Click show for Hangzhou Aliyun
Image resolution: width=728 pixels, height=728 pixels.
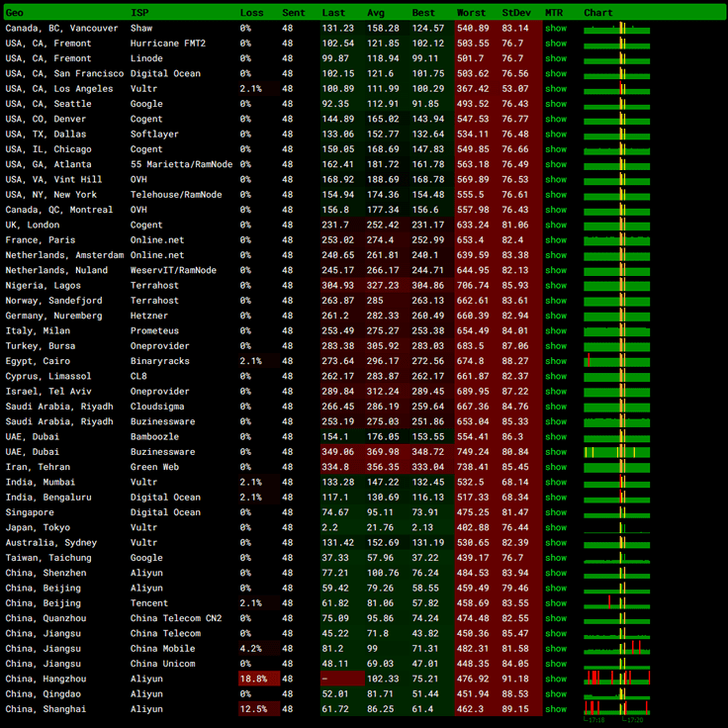556,679
